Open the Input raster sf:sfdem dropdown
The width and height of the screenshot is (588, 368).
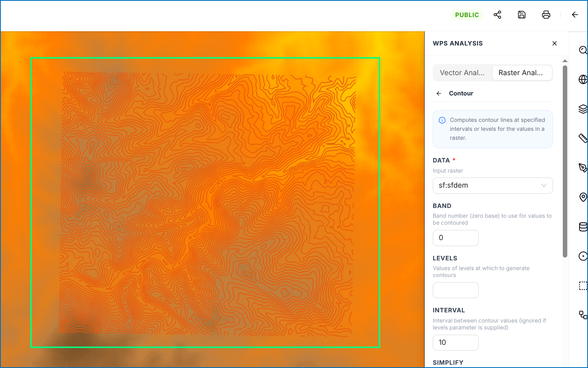[493, 186]
